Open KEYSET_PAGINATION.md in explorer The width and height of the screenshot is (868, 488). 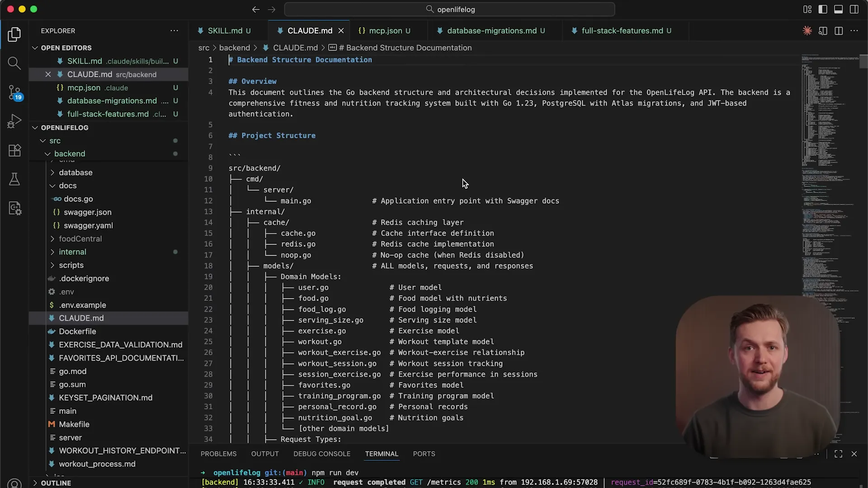pyautogui.click(x=105, y=398)
